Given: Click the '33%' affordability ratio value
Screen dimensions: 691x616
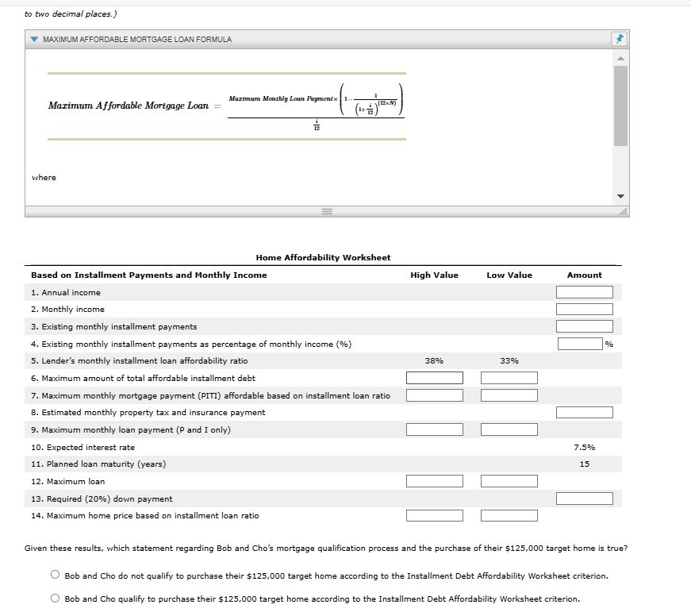Looking at the screenshot, I should point(509,360).
